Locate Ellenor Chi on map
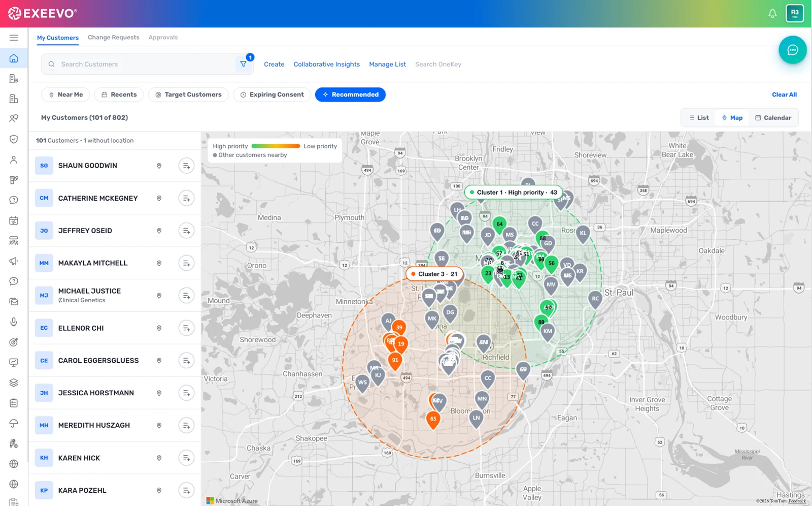The image size is (812, 508). click(159, 328)
